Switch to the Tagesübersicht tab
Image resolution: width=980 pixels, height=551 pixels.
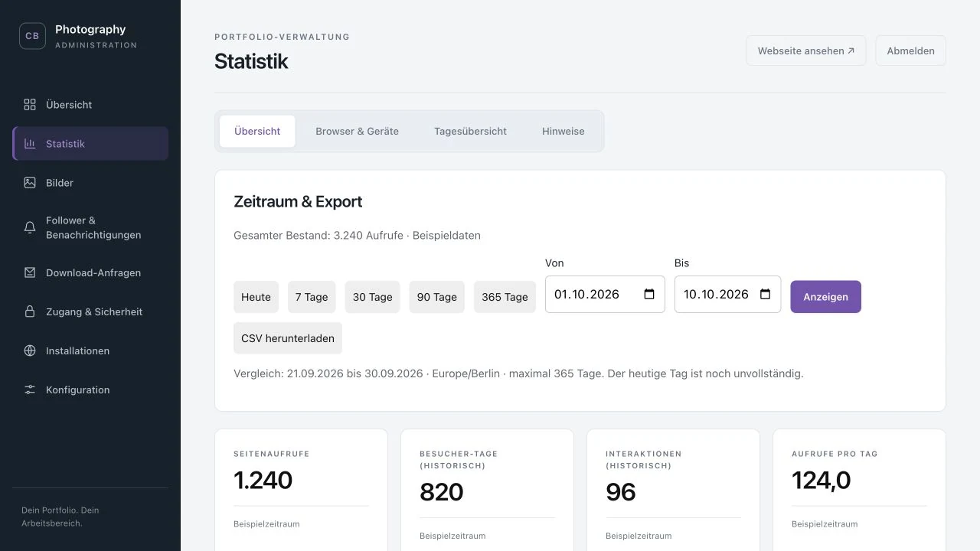click(470, 132)
